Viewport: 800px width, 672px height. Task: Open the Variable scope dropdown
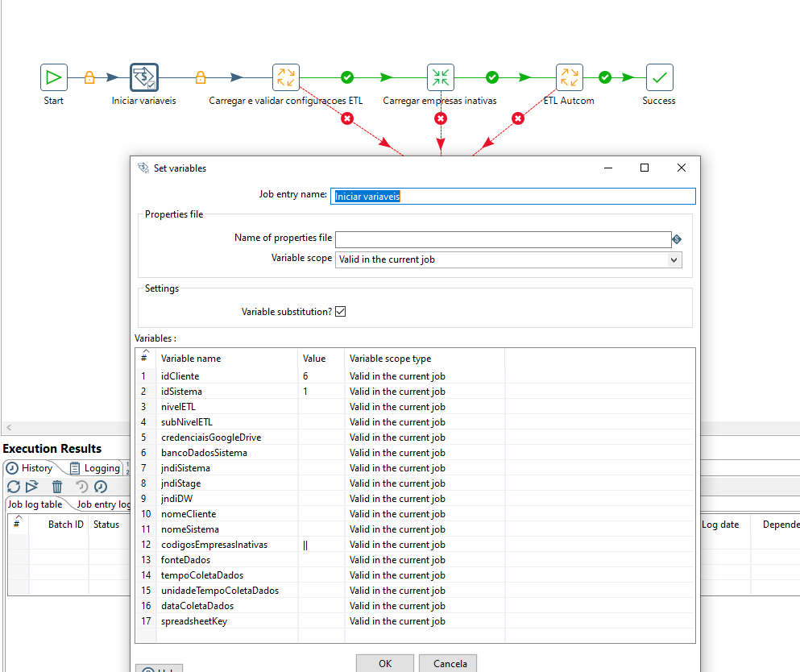click(x=674, y=259)
